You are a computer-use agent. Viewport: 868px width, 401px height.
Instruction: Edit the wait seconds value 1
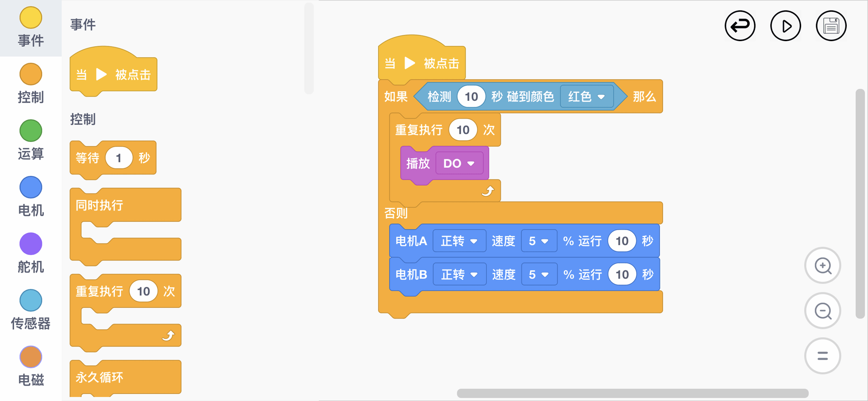(x=119, y=158)
